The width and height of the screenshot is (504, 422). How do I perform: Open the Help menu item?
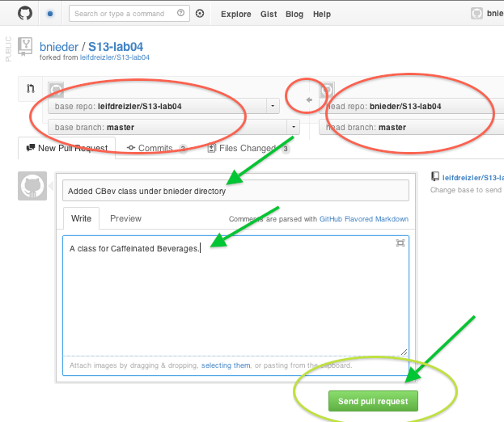pyautogui.click(x=322, y=14)
